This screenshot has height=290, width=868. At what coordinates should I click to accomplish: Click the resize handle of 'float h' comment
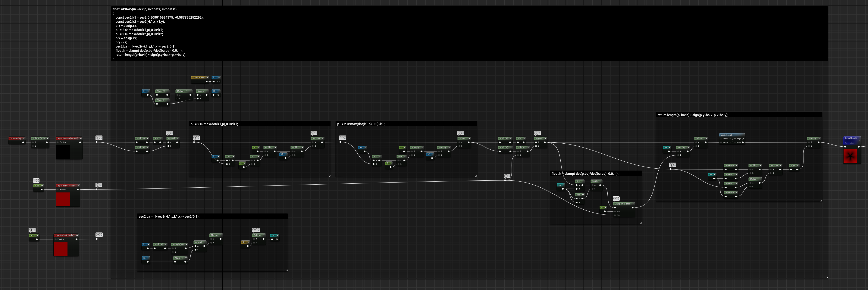tap(641, 223)
